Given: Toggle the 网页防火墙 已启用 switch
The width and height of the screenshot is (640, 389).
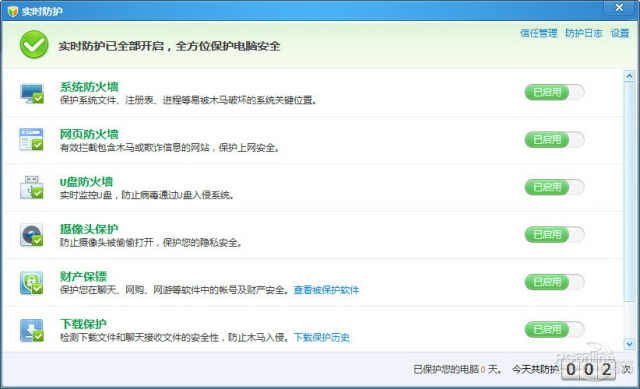Looking at the screenshot, I should point(554,140).
